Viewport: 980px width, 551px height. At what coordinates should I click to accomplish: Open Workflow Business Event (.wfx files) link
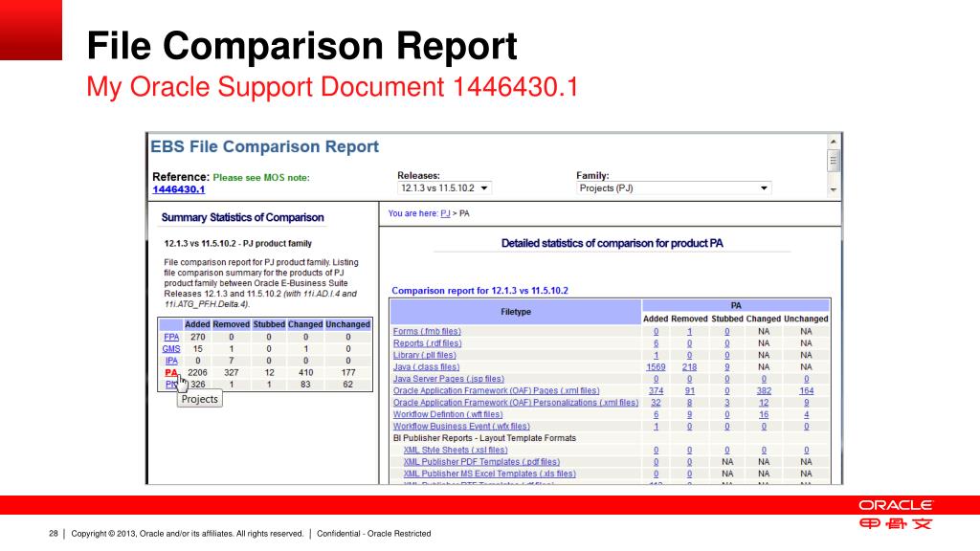pyautogui.click(x=462, y=426)
